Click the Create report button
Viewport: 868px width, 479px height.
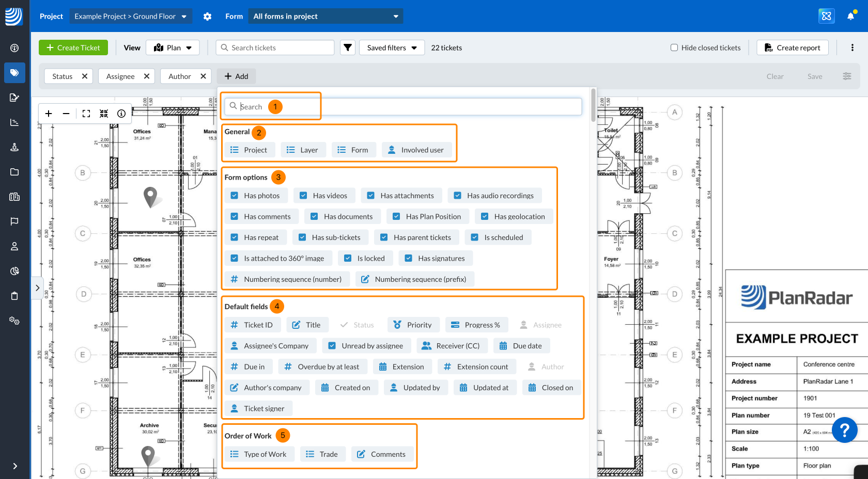[792, 47]
